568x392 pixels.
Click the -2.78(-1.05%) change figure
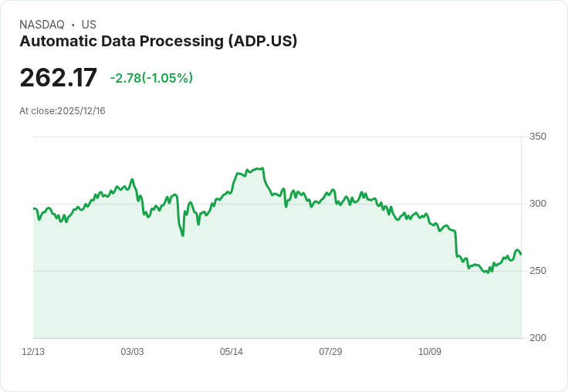[151, 78]
